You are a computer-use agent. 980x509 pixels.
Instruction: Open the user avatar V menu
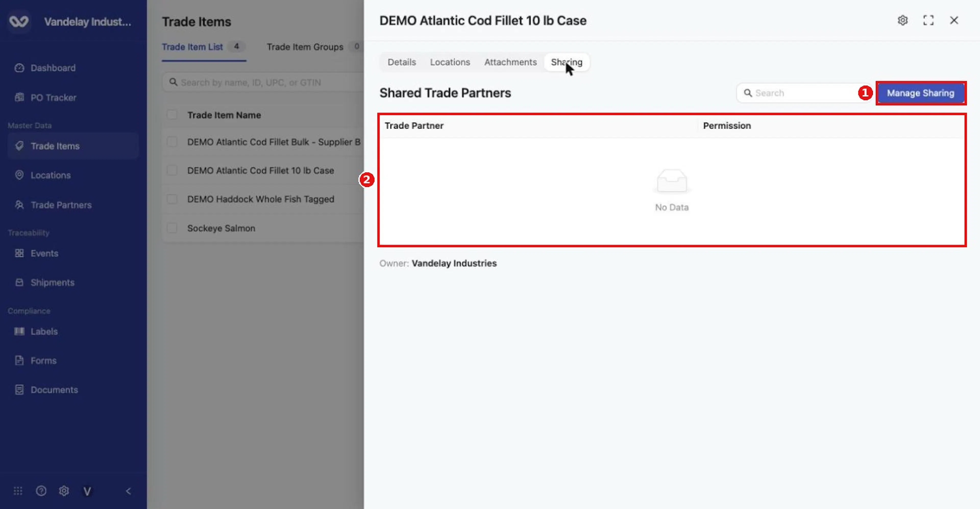coord(87,491)
